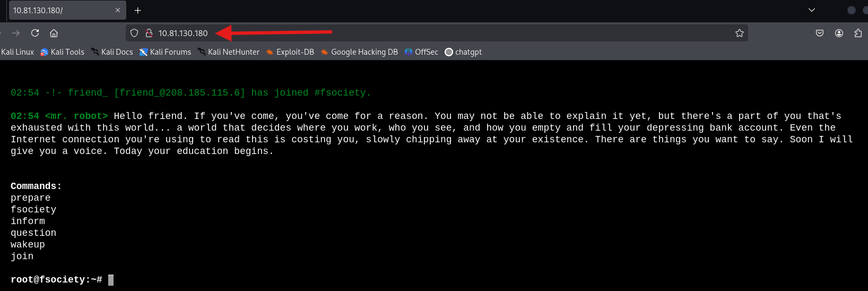
Task: Open Google Hacking DB bookmark
Action: [359, 52]
